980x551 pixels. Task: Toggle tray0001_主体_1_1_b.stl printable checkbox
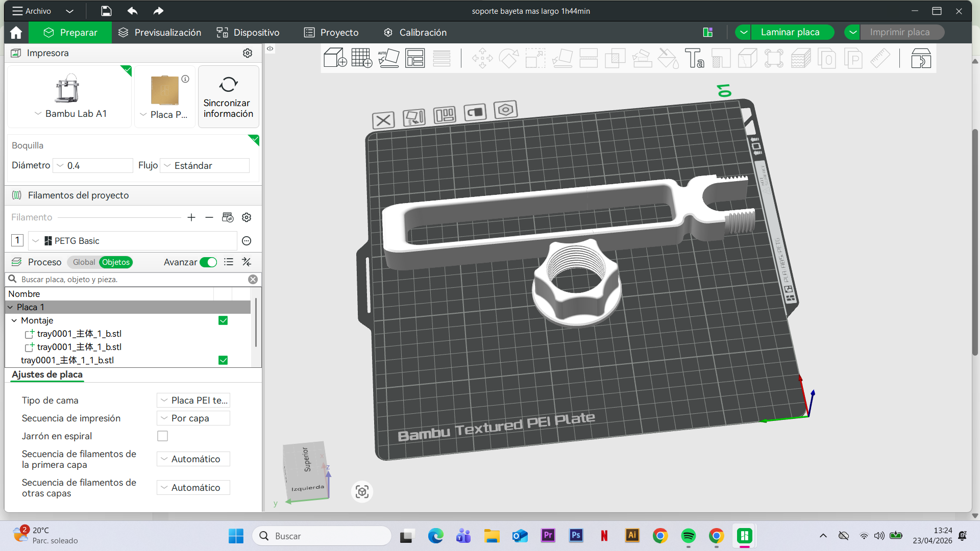tap(223, 360)
